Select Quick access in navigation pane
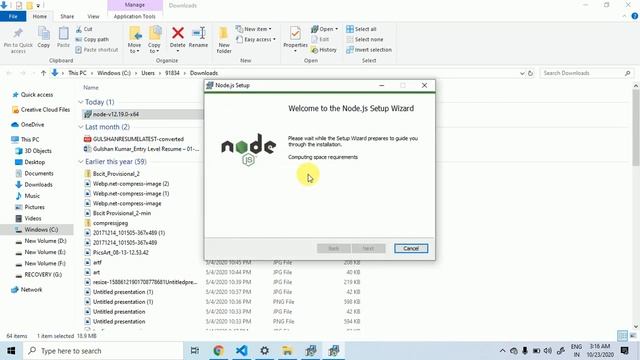 (37, 95)
